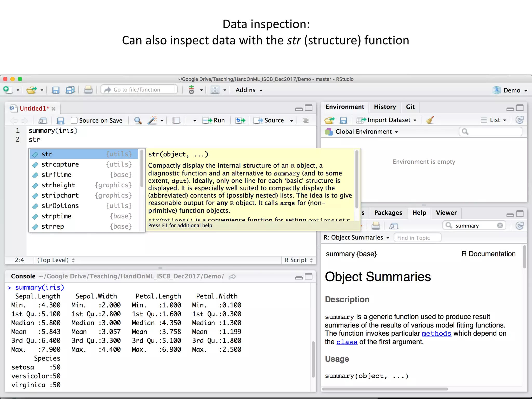This screenshot has width=532, height=399.
Task: Click the Console vertical scrollbar
Action: (313, 360)
